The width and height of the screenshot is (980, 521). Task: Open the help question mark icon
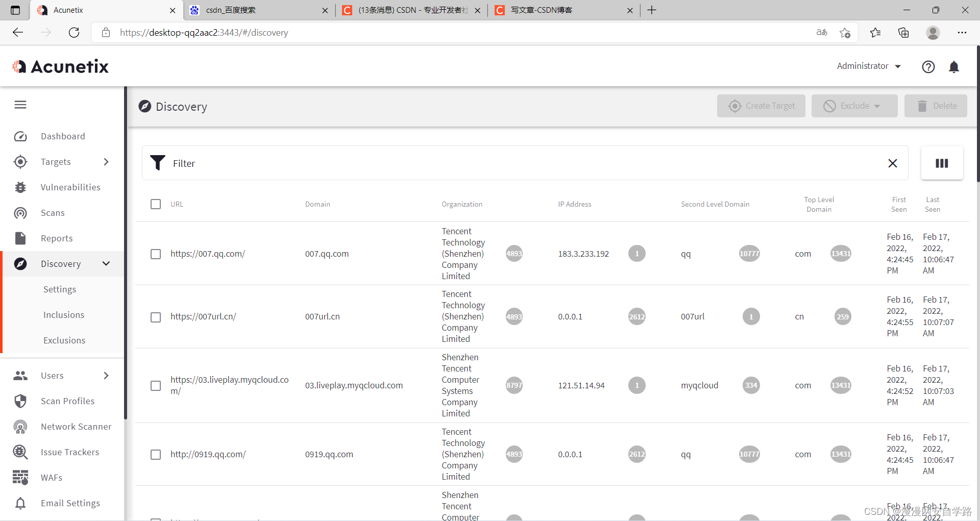click(928, 67)
